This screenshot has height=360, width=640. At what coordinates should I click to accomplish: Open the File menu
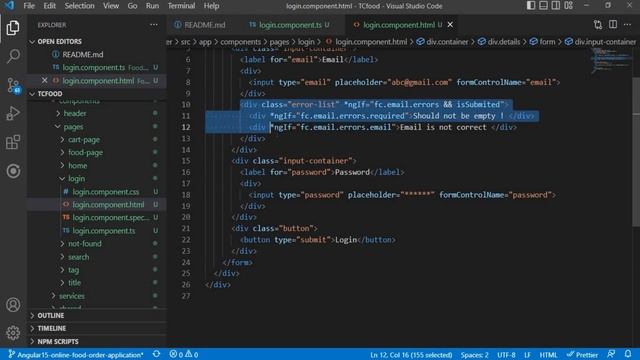pos(29,6)
